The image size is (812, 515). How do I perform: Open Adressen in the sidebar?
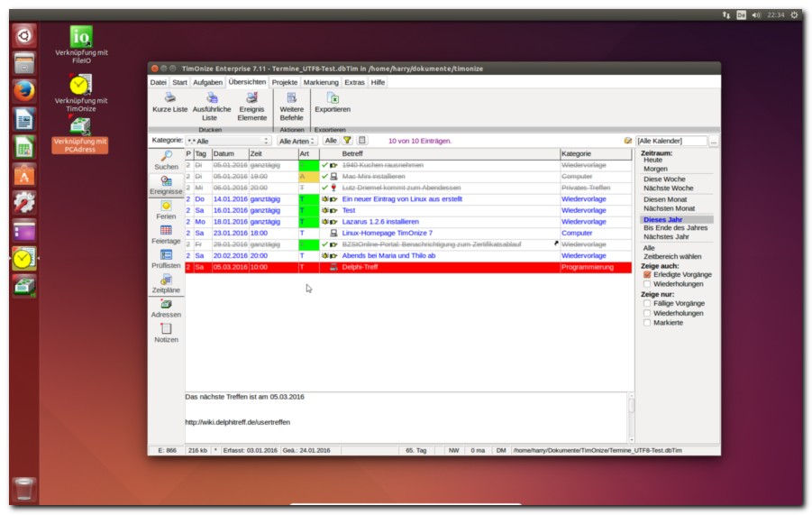pos(166,308)
